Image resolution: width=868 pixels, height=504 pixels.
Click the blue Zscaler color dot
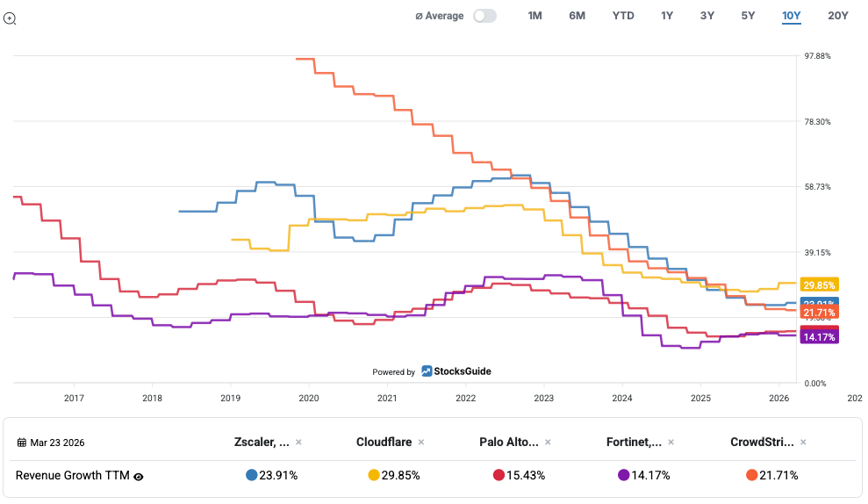click(x=252, y=476)
